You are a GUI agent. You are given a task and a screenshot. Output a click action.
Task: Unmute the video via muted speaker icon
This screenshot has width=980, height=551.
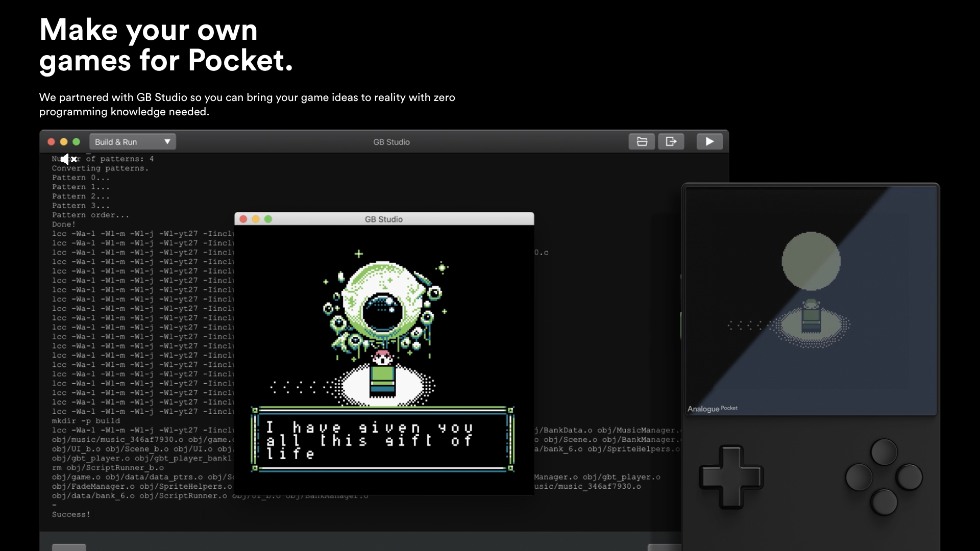click(x=68, y=159)
